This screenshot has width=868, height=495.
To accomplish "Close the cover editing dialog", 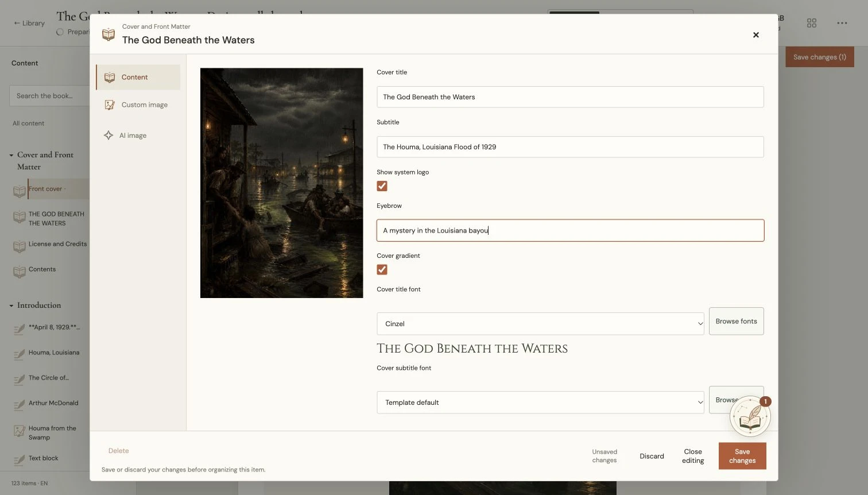I will coord(756,35).
